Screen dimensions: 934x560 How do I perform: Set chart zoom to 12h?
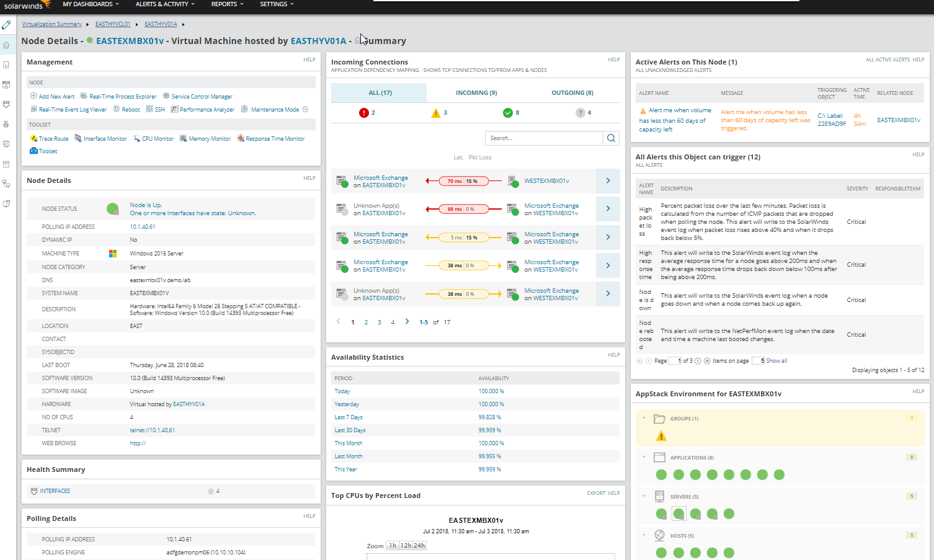pyautogui.click(x=406, y=546)
